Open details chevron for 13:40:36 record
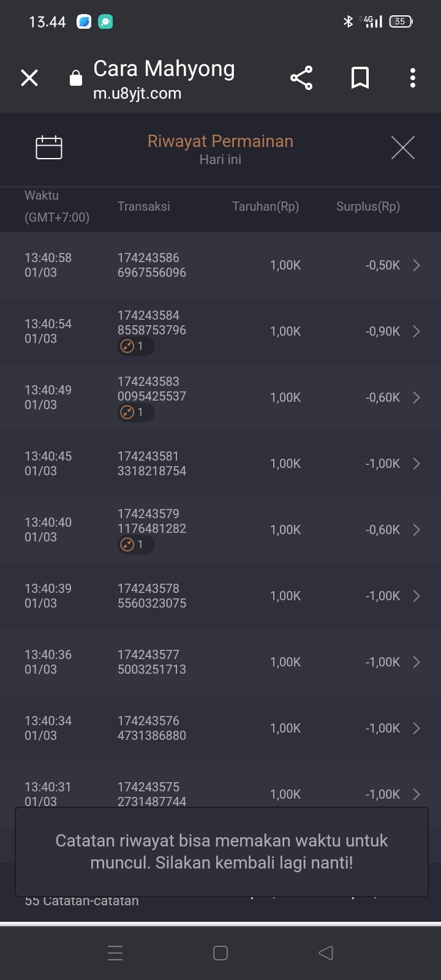The height and width of the screenshot is (980, 441). coord(417,662)
